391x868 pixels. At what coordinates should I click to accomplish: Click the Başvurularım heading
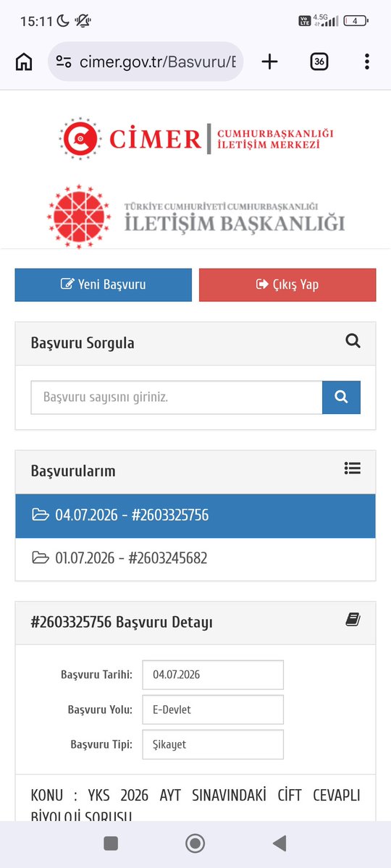coord(73,471)
